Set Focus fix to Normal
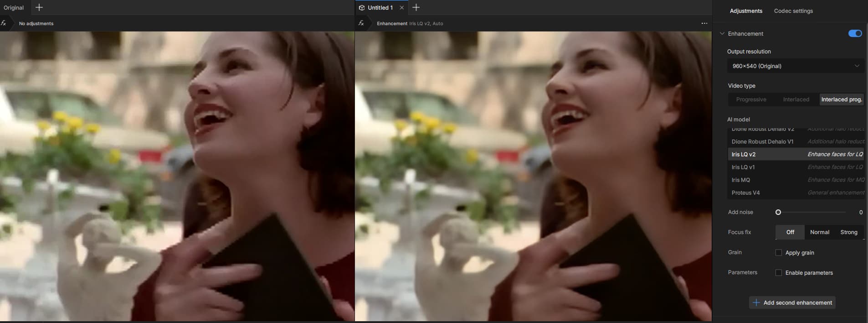 coord(820,232)
